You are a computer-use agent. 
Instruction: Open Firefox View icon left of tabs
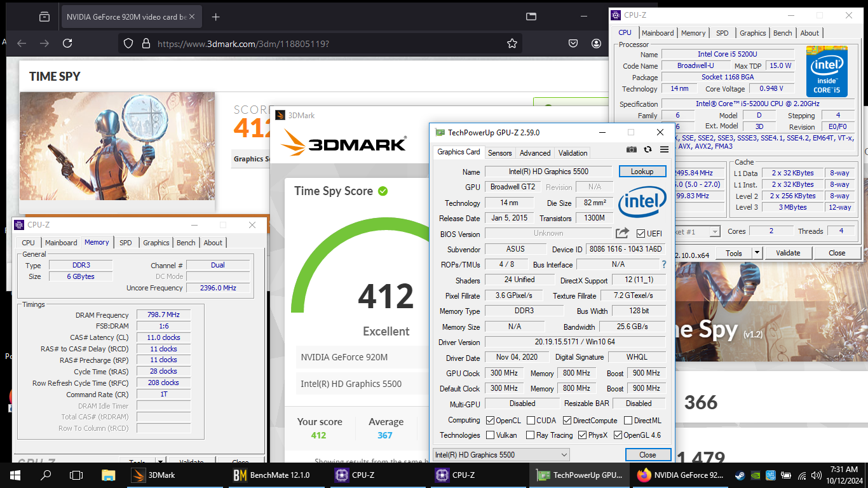(x=44, y=17)
